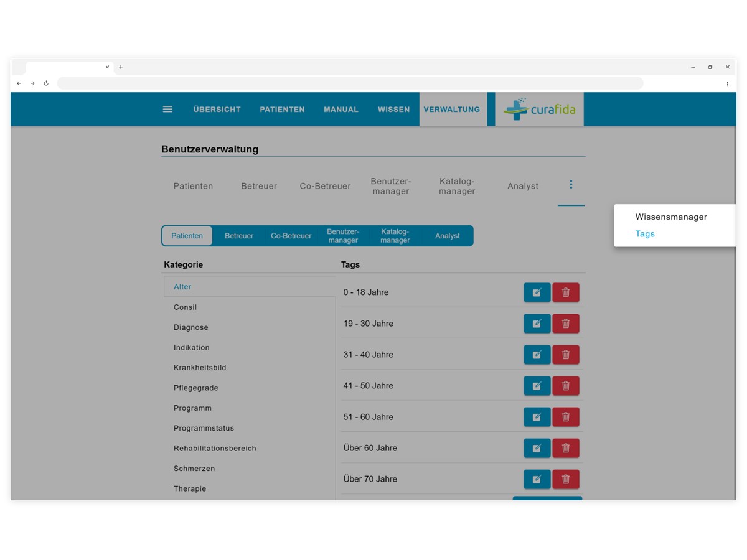Select the Benutzermanager pill button

pos(343,236)
